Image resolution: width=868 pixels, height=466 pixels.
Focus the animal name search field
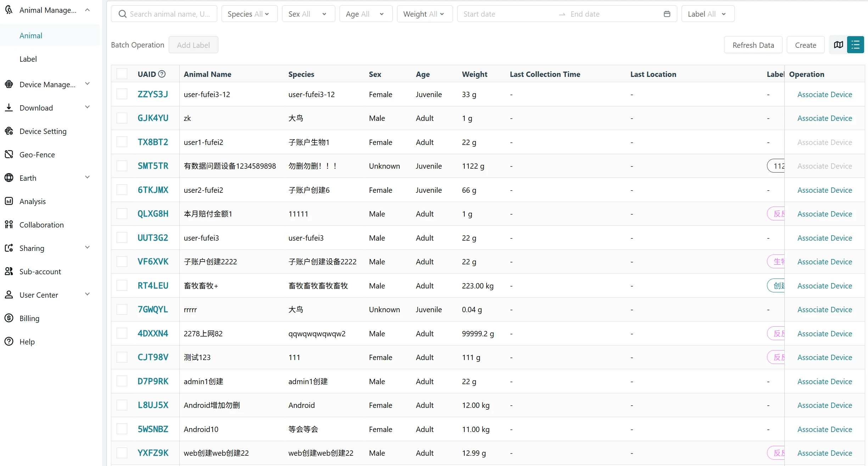coord(169,14)
